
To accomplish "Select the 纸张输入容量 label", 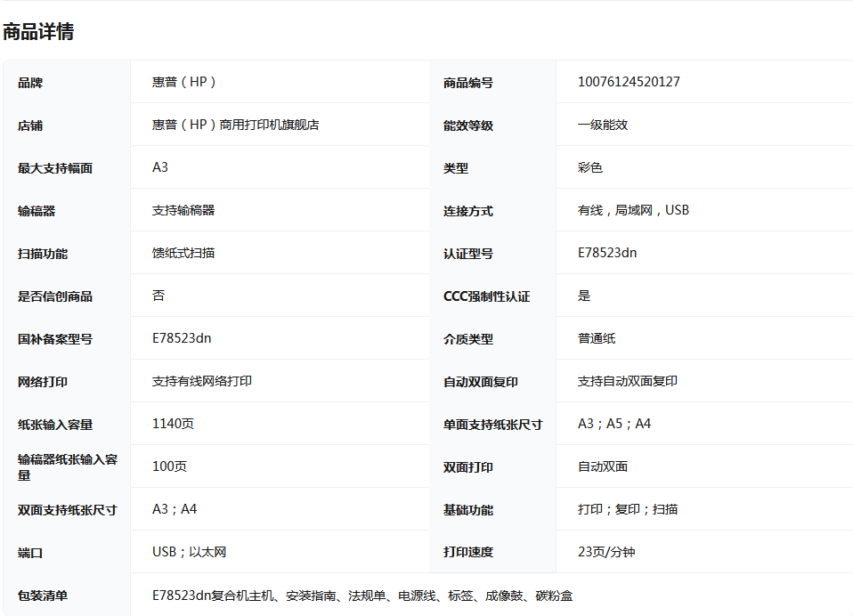I will coord(55,425).
